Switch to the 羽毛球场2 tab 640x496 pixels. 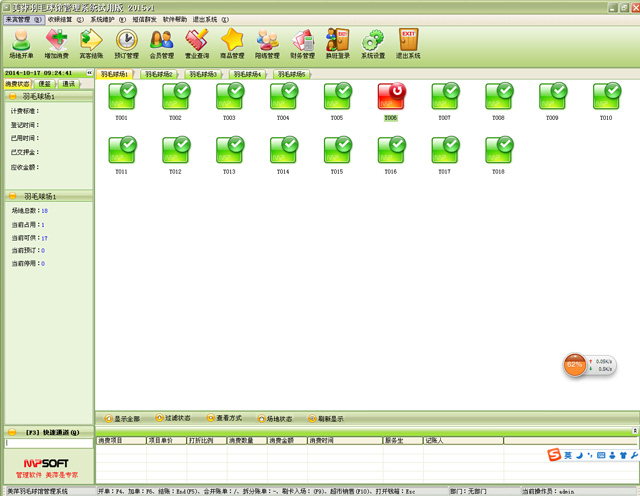158,74
